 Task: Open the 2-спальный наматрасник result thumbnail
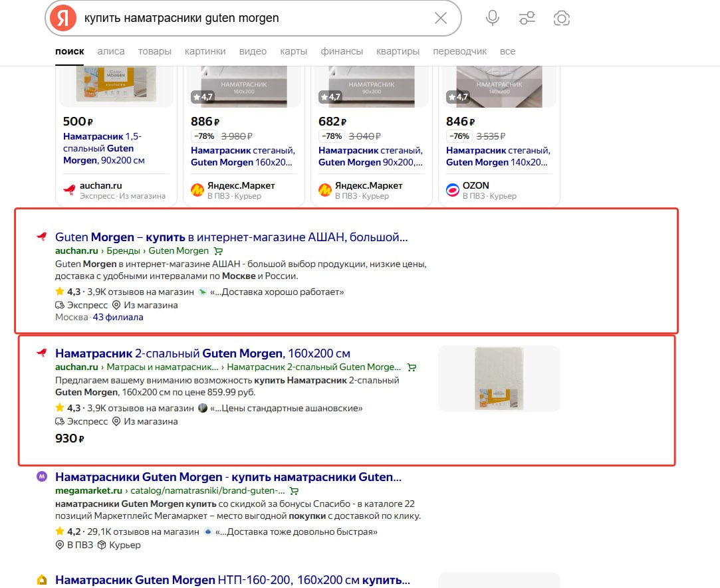pyautogui.click(x=499, y=378)
